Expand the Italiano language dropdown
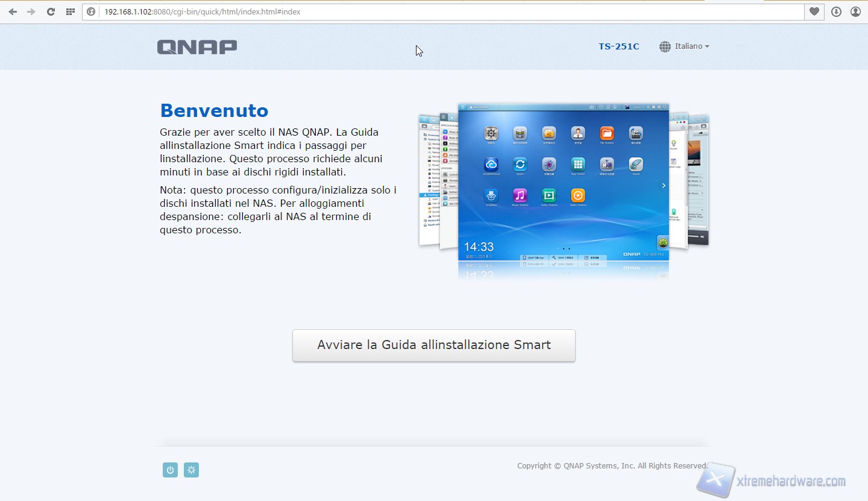The image size is (868, 501). click(x=691, y=46)
